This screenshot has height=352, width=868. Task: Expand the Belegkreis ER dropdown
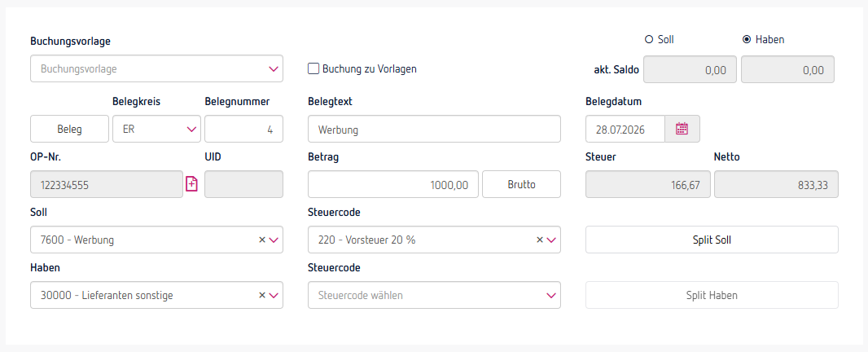point(156,130)
